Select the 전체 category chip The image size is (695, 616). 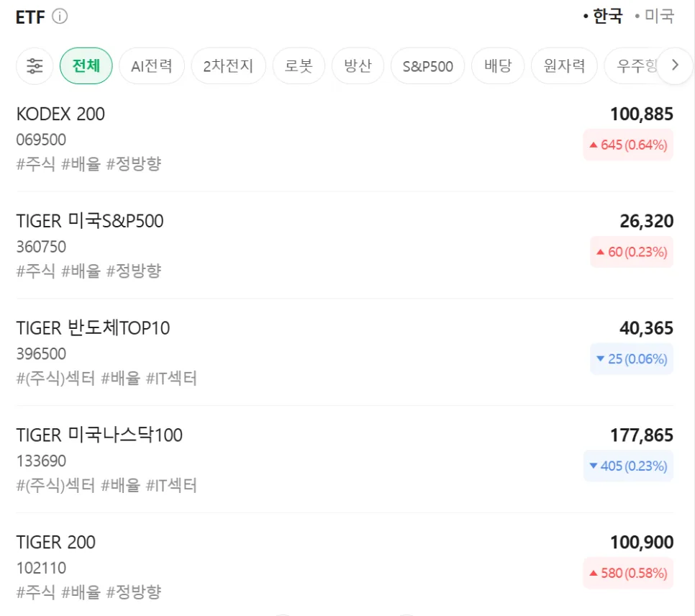coord(86,65)
